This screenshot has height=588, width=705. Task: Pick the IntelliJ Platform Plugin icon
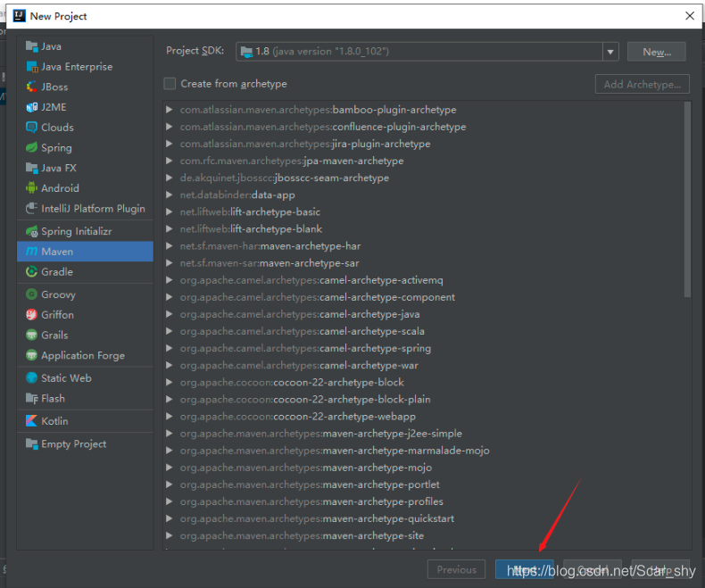coord(31,209)
